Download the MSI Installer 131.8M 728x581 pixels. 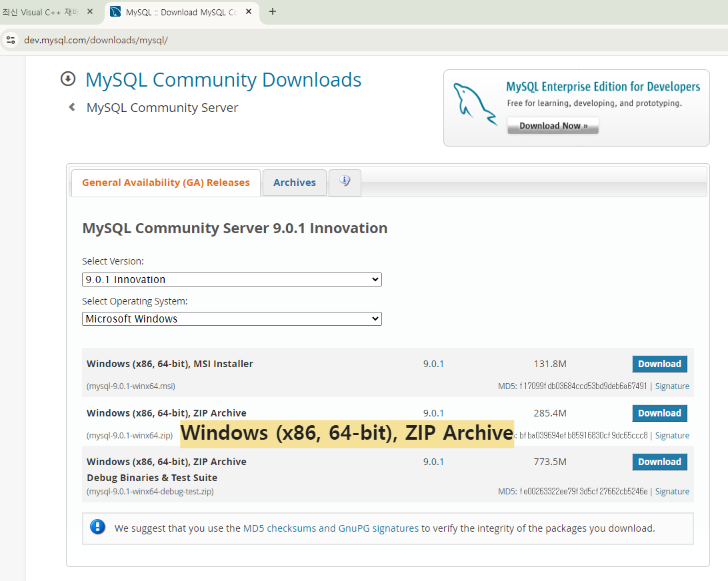coord(659,364)
